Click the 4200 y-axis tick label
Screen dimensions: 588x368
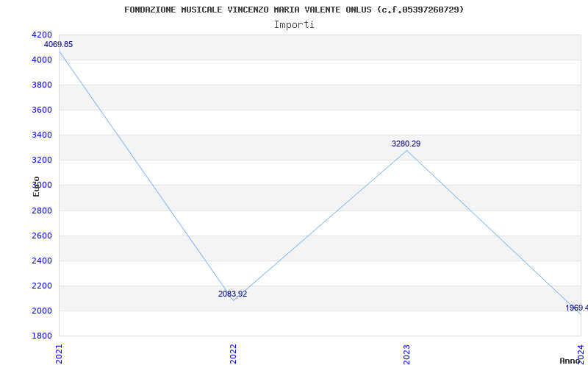[42, 35]
